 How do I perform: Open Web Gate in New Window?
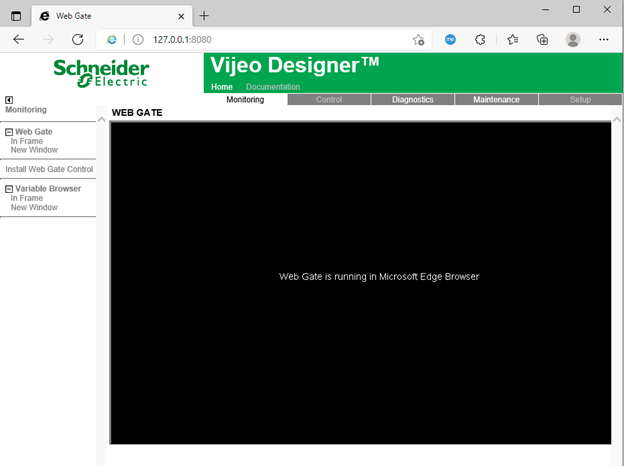point(34,150)
